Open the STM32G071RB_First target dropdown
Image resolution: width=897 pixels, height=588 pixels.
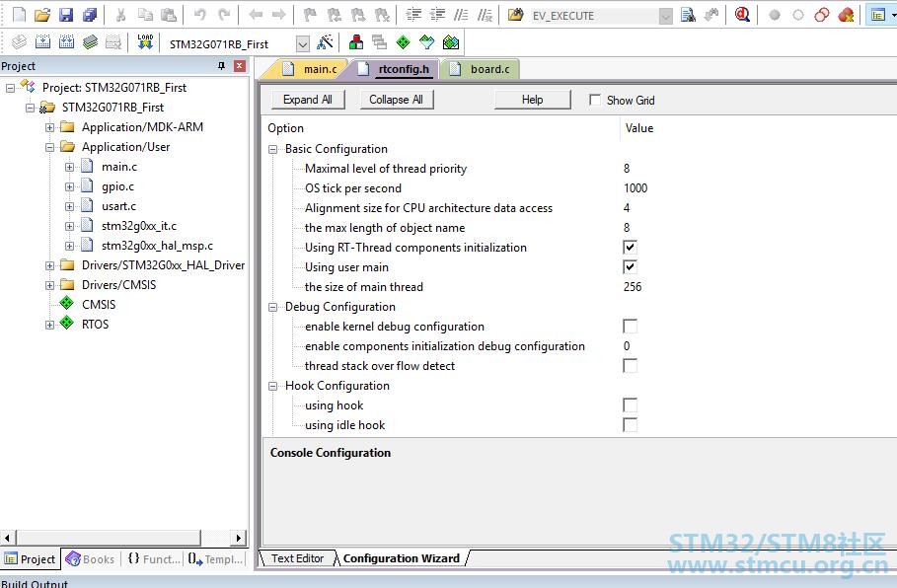303,43
